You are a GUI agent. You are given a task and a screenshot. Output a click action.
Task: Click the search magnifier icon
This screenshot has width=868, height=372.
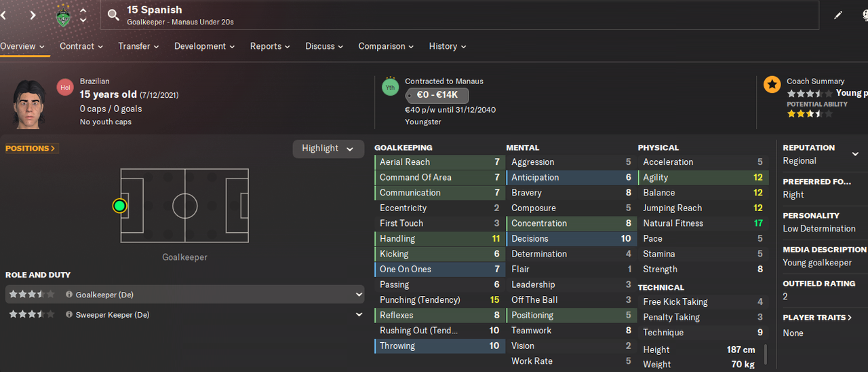pyautogui.click(x=113, y=15)
